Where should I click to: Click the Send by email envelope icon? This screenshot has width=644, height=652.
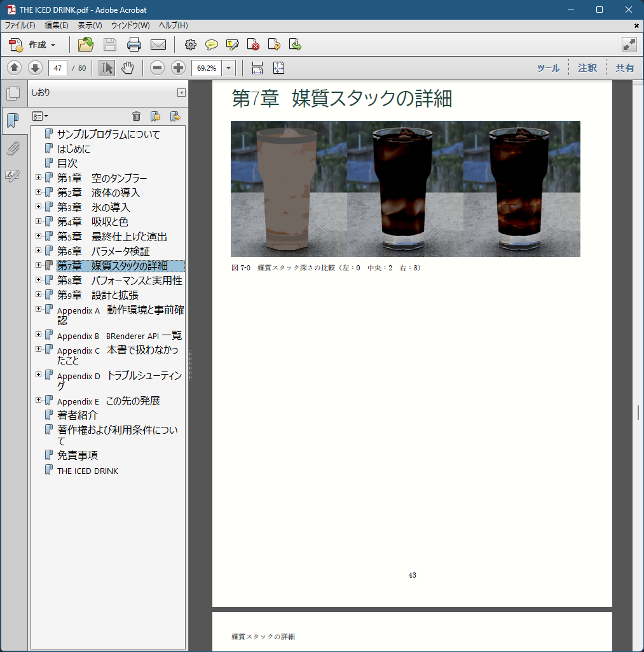click(158, 45)
